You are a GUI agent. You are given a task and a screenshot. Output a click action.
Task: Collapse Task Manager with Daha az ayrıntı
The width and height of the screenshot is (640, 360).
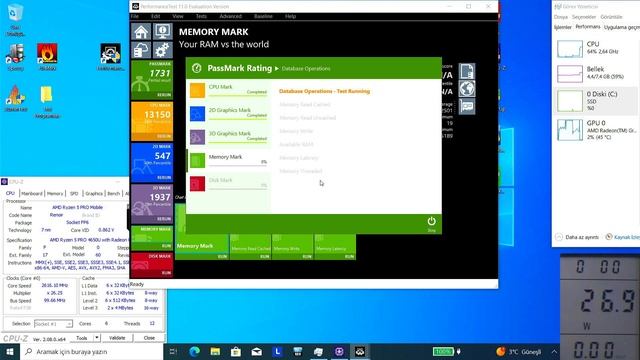pos(577,237)
